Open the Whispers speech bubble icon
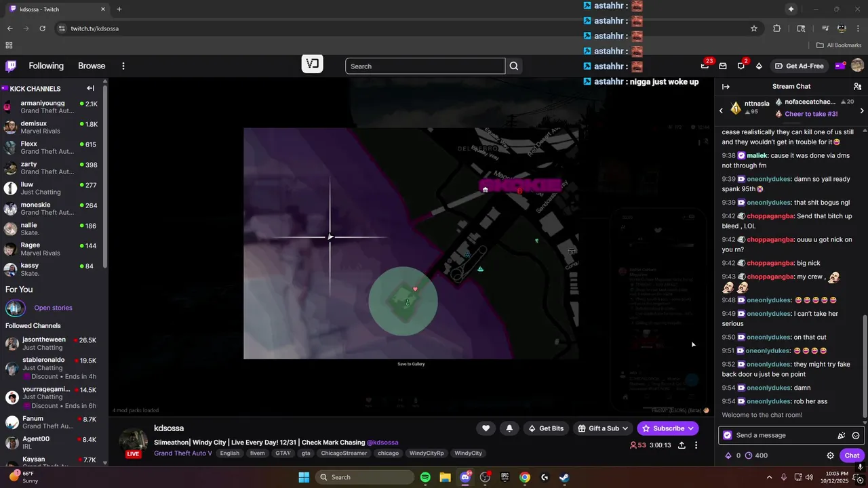 click(x=741, y=66)
